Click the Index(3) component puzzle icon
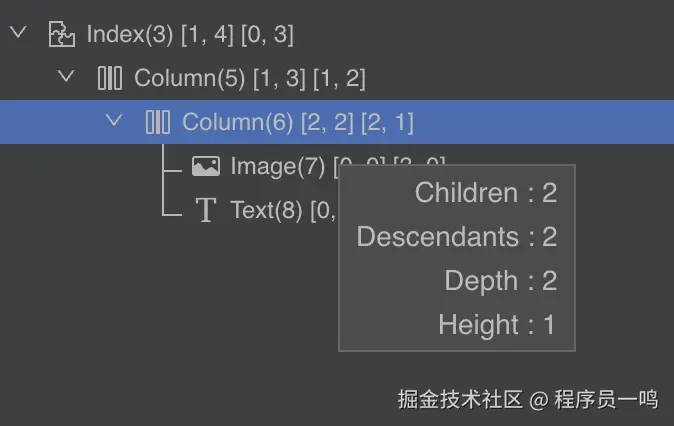 (62, 34)
